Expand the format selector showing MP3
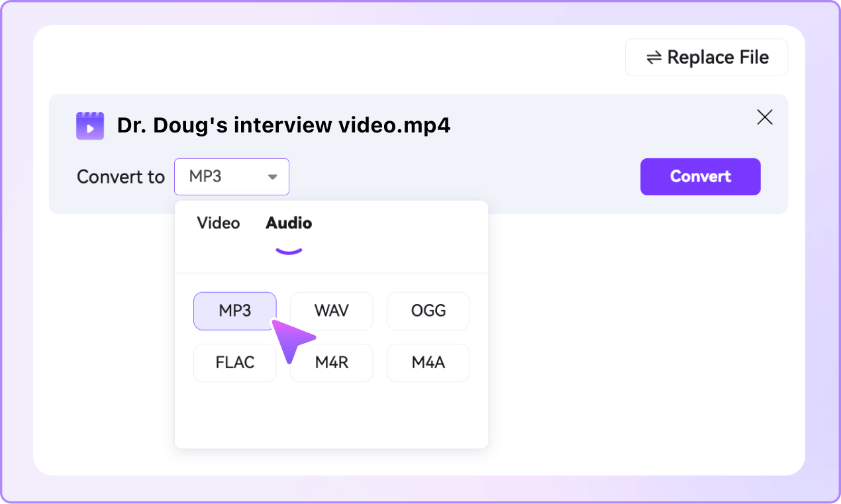 pyautogui.click(x=231, y=177)
